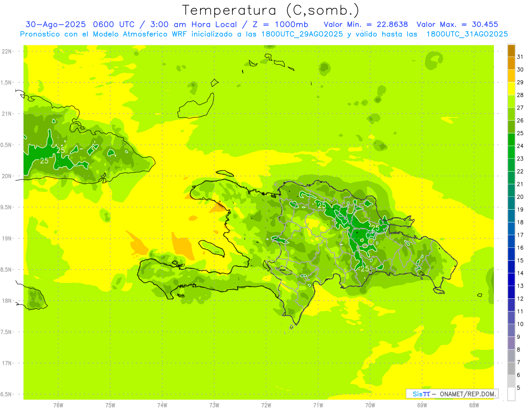Click the "17N" latitude axis label
Viewport: 532px width, 411px height.
[7, 364]
